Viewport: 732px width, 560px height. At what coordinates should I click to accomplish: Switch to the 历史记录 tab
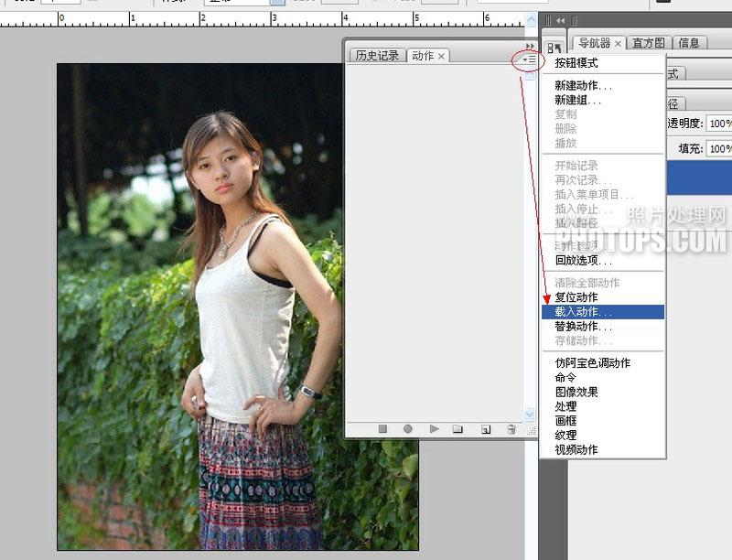pos(377,56)
